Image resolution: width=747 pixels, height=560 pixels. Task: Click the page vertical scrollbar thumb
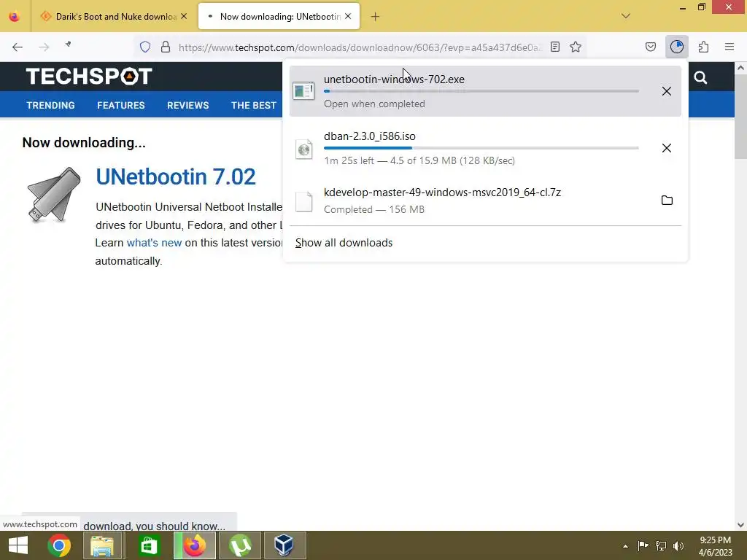click(x=740, y=117)
